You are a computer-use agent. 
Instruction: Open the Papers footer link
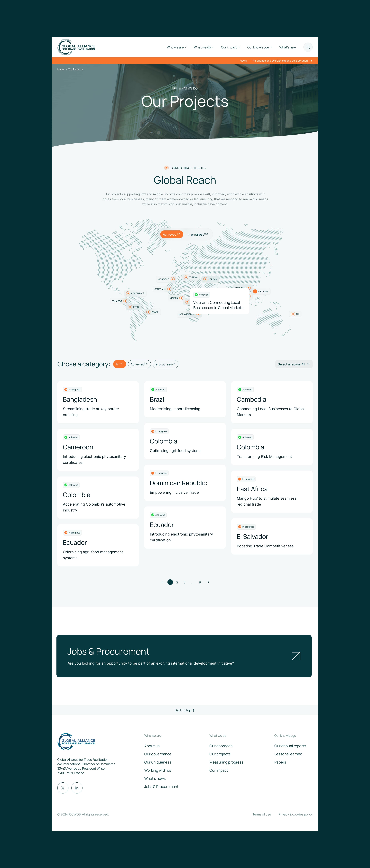pos(280,762)
